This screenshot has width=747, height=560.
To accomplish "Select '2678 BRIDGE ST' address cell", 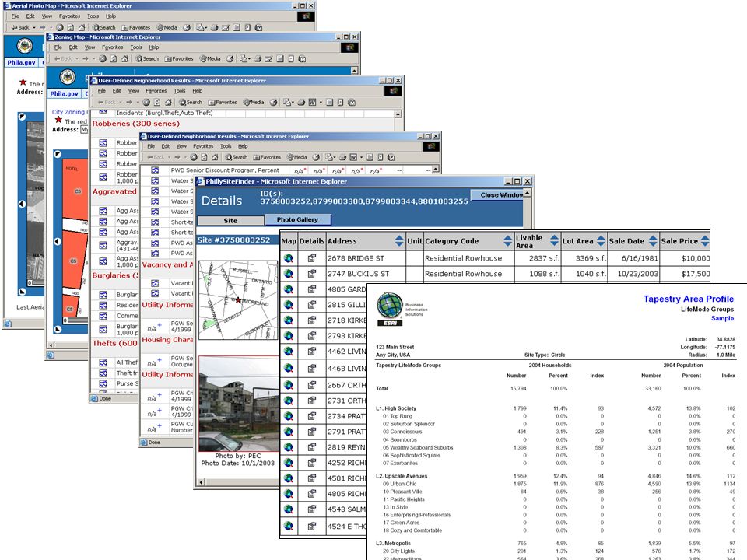I will tap(366, 258).
